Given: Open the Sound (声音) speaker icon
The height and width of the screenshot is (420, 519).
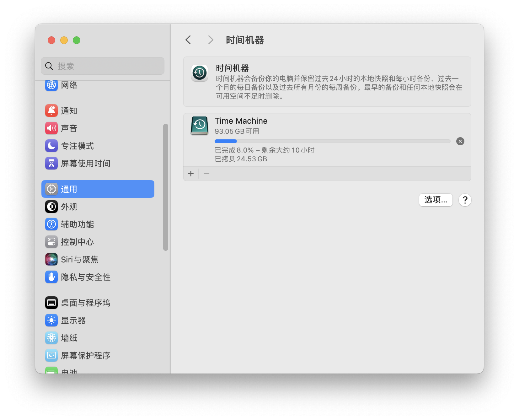Looking at the screenshot, I should (x=51, y=128).
